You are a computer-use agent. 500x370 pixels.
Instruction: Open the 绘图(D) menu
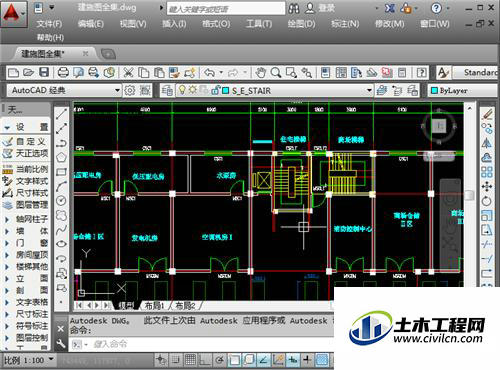tap(301, 24)
